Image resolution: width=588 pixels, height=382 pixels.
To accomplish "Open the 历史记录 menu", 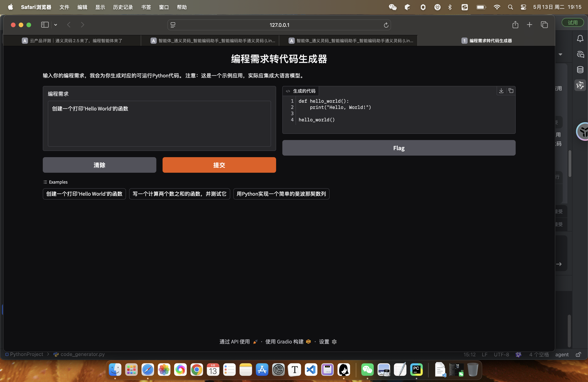I will click(x=123, y=7).
